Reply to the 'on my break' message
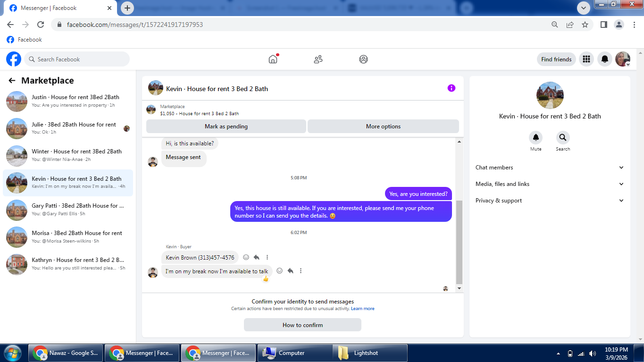Screen dimensions: 644x362 coord(290,271)
